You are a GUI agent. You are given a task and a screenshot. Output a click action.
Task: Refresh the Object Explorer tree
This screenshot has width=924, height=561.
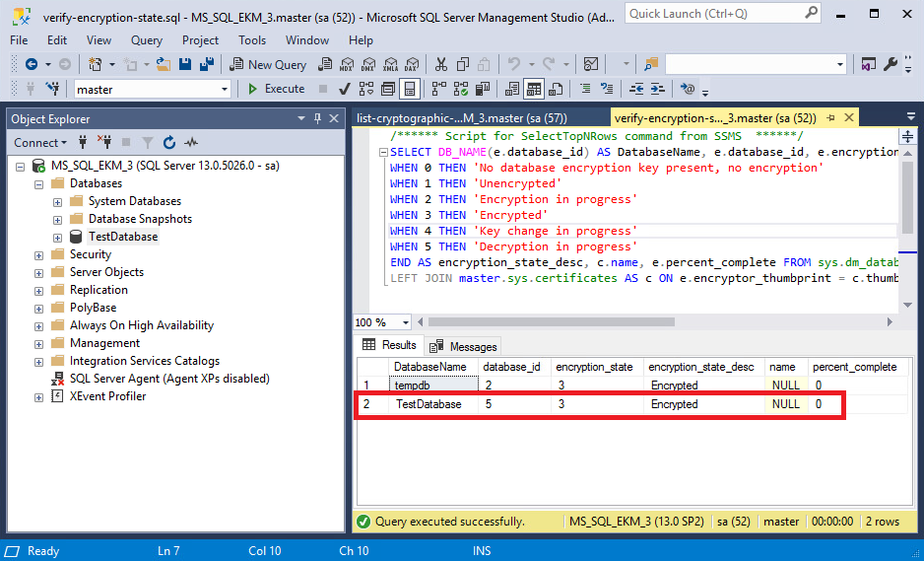pos(169,143)
